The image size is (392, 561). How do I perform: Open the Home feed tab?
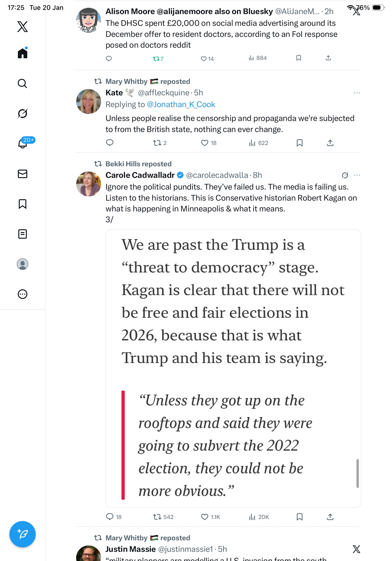click(23, 53)
